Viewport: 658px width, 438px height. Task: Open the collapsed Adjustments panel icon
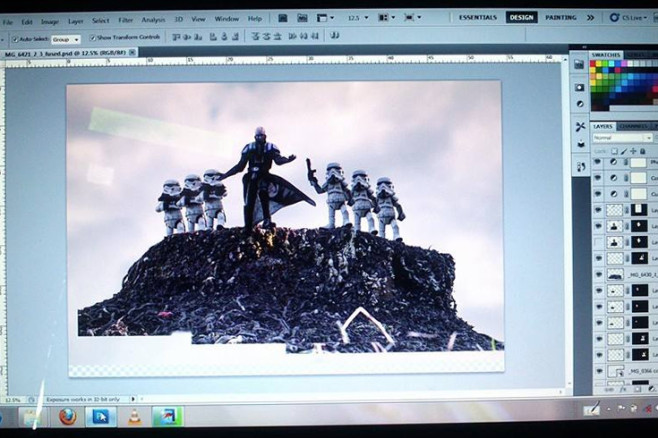(x=580, y=104)
